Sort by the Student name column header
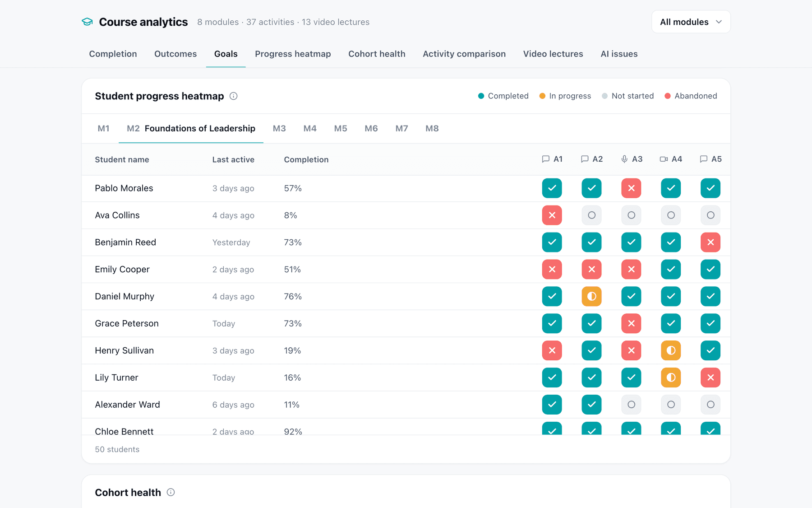 [122, 159]
